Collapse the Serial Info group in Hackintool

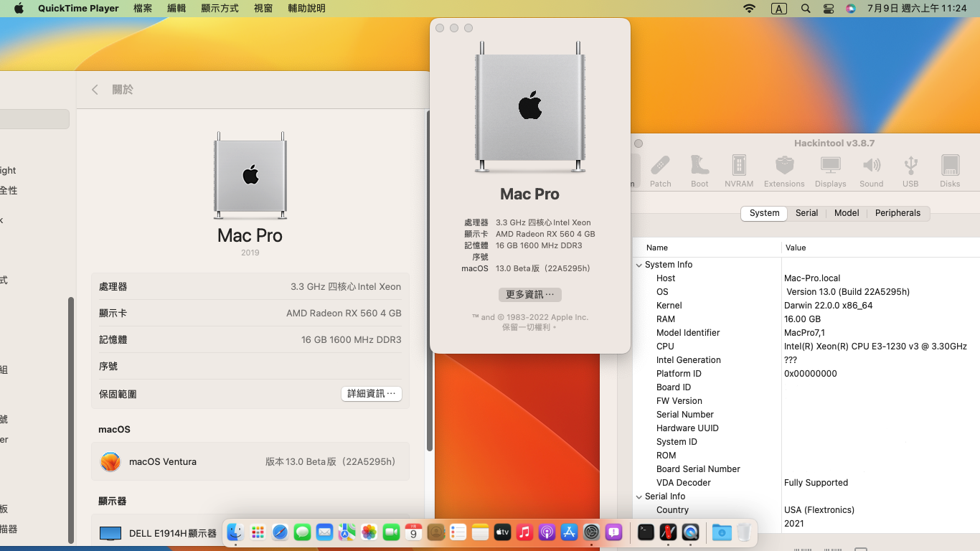(x=639, y=496)
